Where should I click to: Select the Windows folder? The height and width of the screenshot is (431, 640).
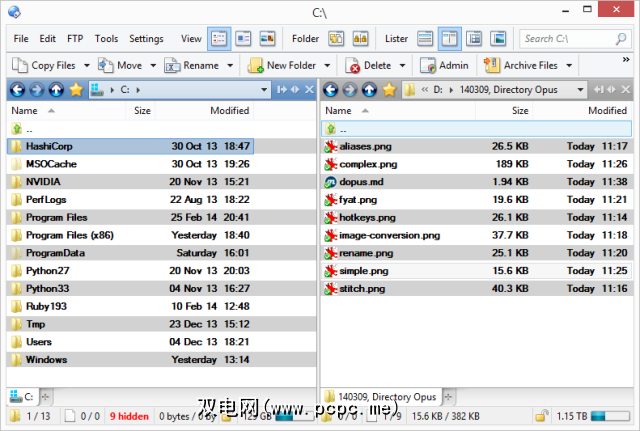[x=131, y=360]
